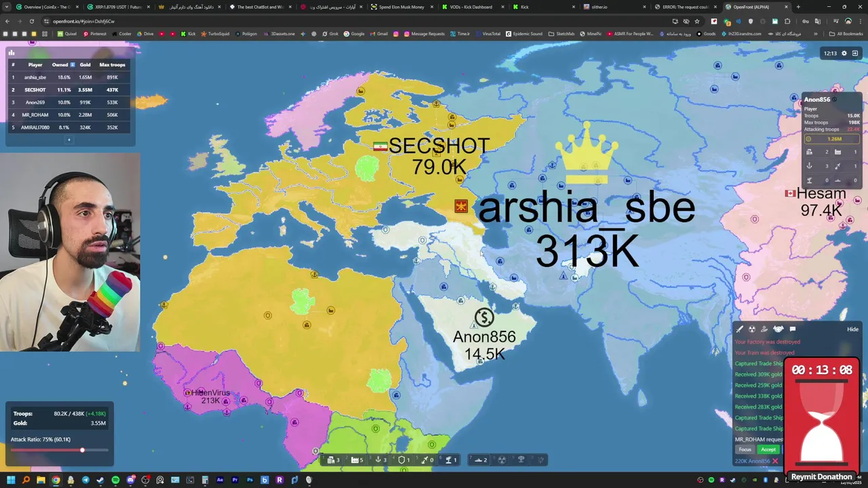This screenshot has width=868, height=488.
Task: Bookmark this page with star icon
Action: coord(696,21)
